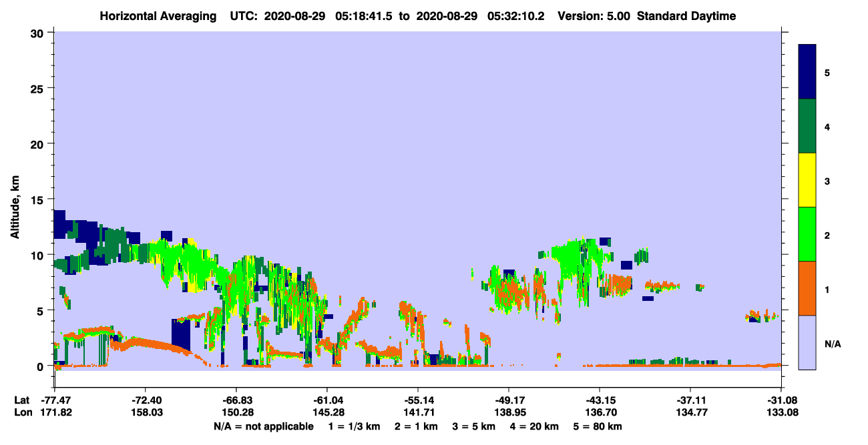Screen dimensions: 868x445
Task: Click the bright green level 2 color swatch
Action: [807, 234]
